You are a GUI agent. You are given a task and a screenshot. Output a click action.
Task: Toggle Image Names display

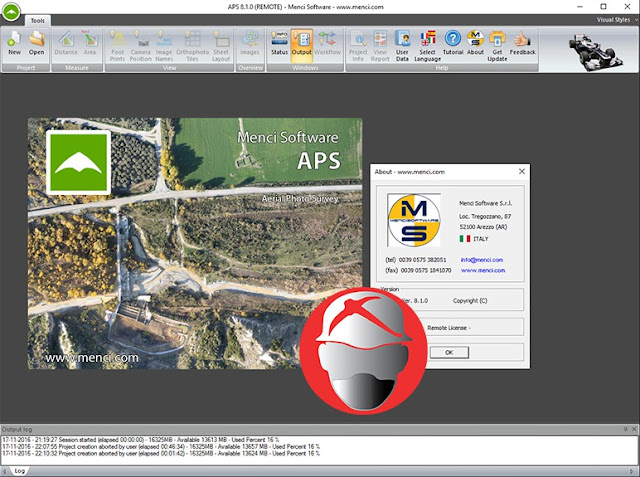click(x=164, y=46)
